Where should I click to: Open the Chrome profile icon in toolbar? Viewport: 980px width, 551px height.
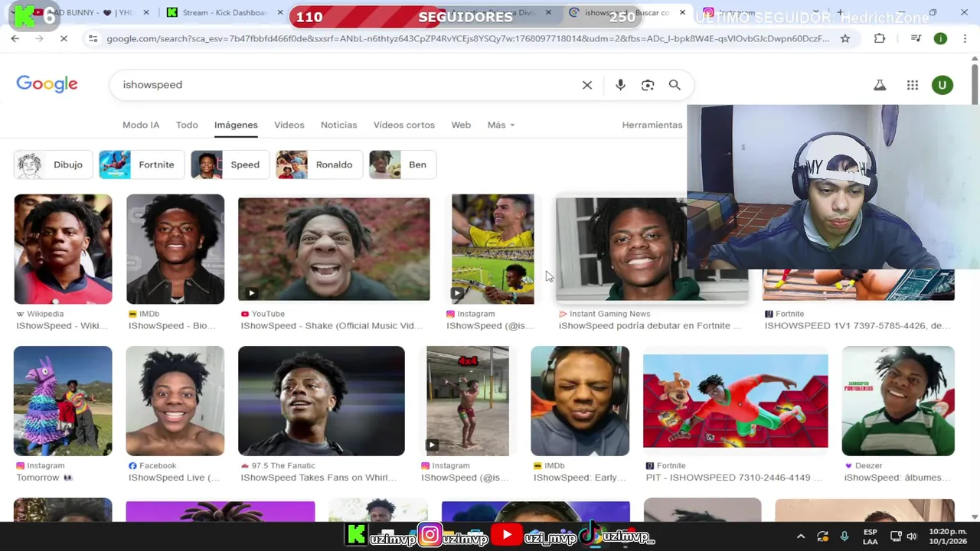[x=940, y=38]
